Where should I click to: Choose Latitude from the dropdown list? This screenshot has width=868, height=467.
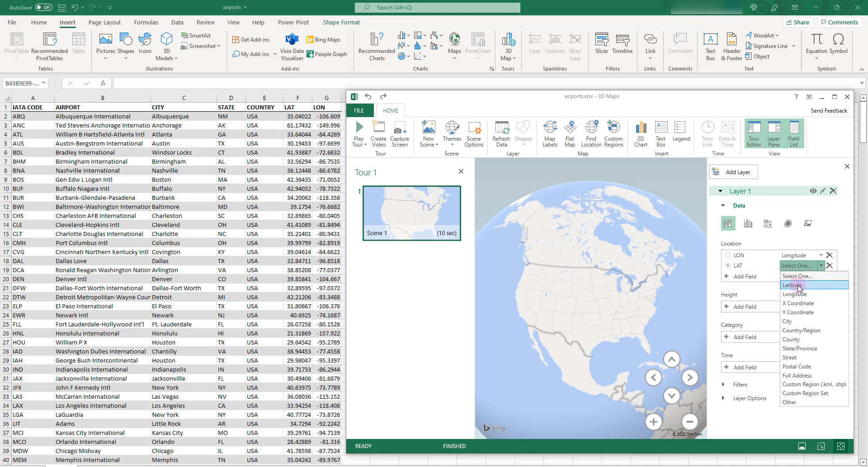coord(815,285)
